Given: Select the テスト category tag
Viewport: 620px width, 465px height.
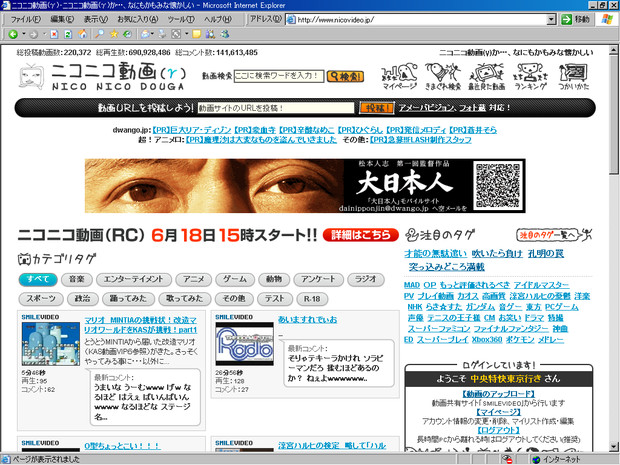Looking at the screenshot, I should [x=275, y=299].
